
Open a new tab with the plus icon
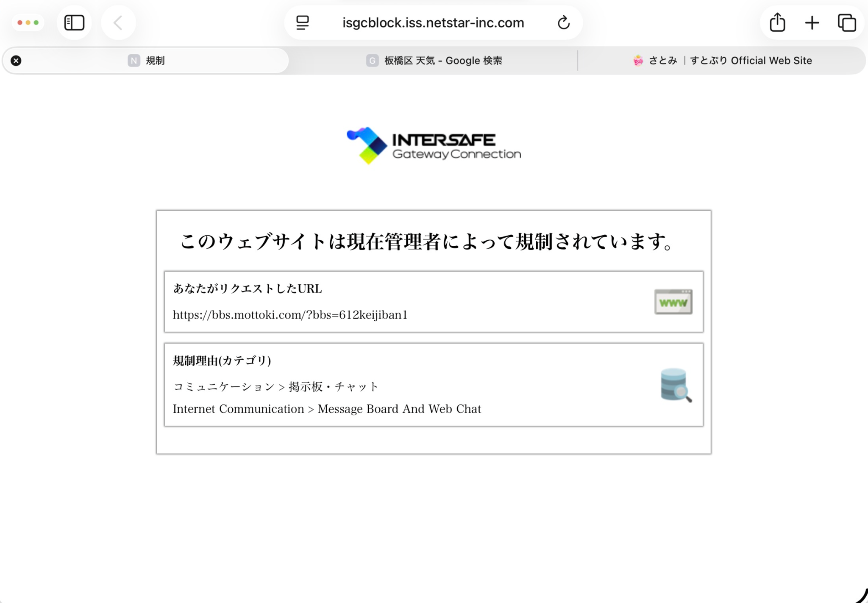pos(812,22)
